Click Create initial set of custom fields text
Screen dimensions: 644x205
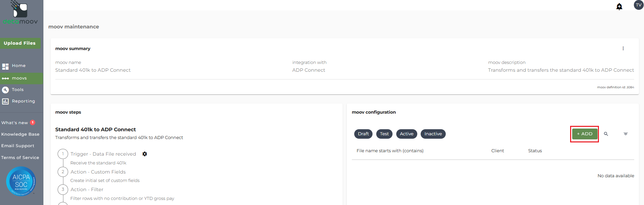(x=105, y=181)
